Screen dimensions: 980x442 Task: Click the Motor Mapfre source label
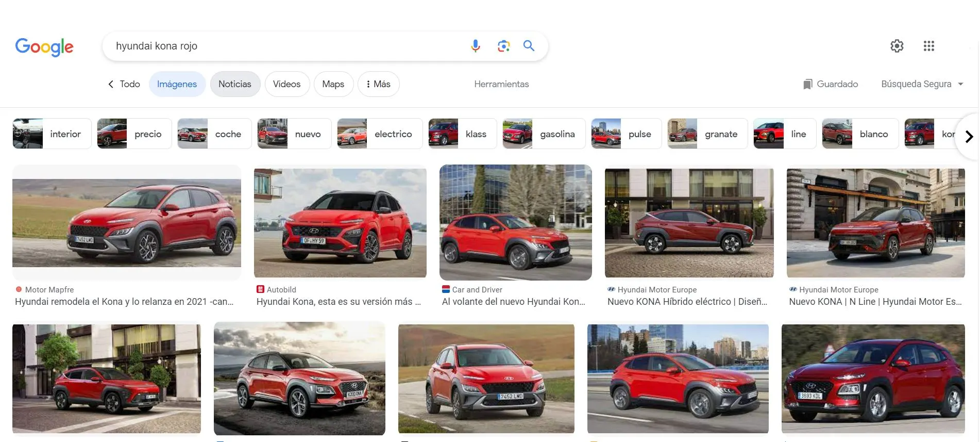[x=49, y=290]
